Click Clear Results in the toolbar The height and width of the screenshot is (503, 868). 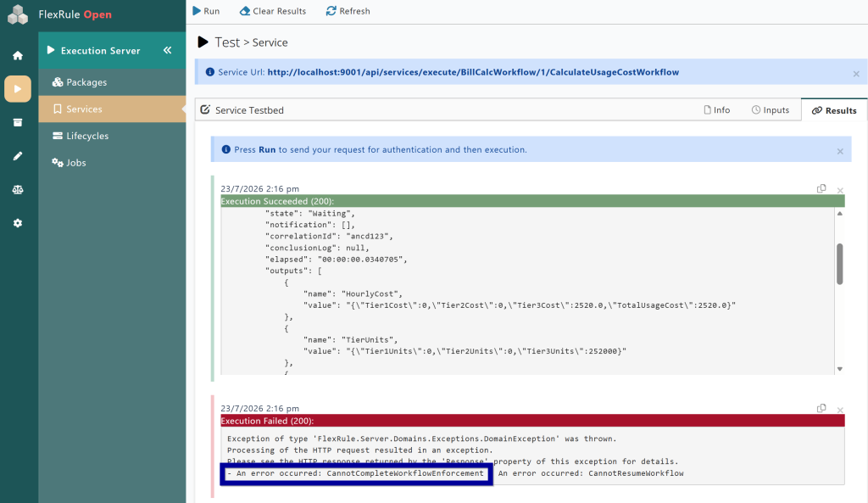[x=273, y=11]
